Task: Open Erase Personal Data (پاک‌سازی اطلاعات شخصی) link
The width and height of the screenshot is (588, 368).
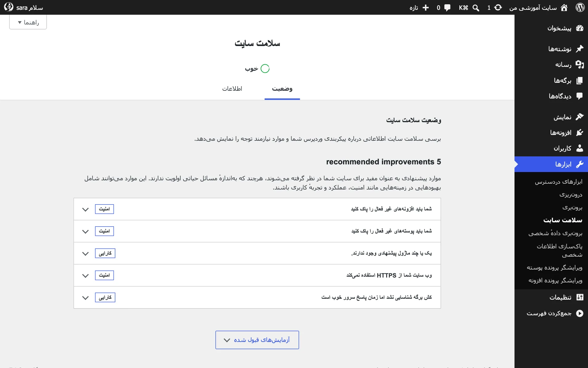Action: coord(560,250)
